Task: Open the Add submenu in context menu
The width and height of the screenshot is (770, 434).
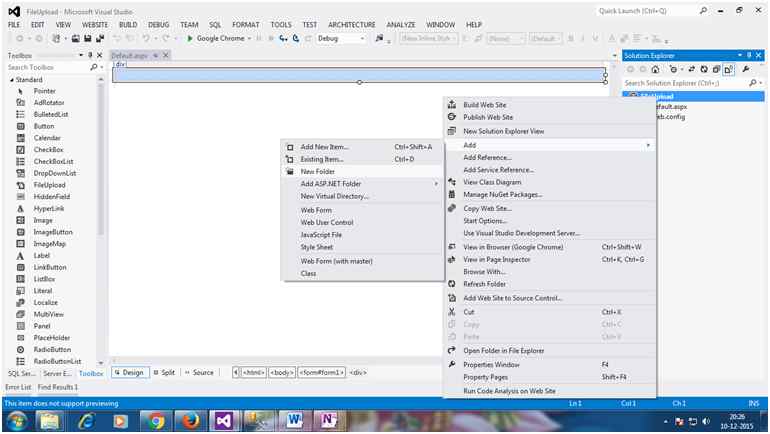Action: (x=550, y=145)
